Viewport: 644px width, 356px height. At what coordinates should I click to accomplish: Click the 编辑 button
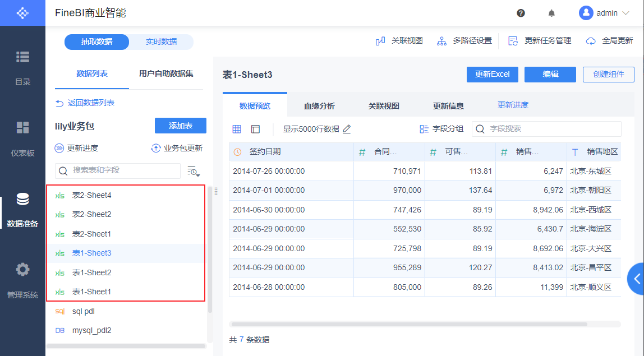[550, 75]
